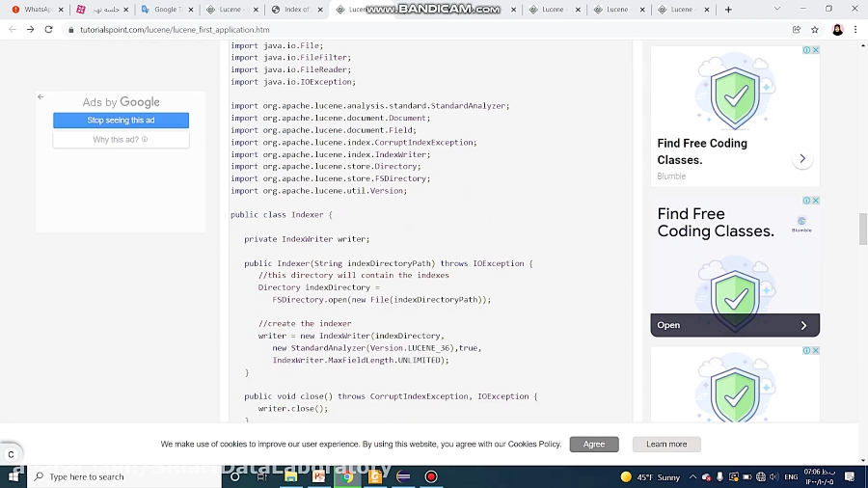Close the top right ad with the X icon
Image resolution: width=868 pixels, height=488 pixels.
tap(815, 50)
